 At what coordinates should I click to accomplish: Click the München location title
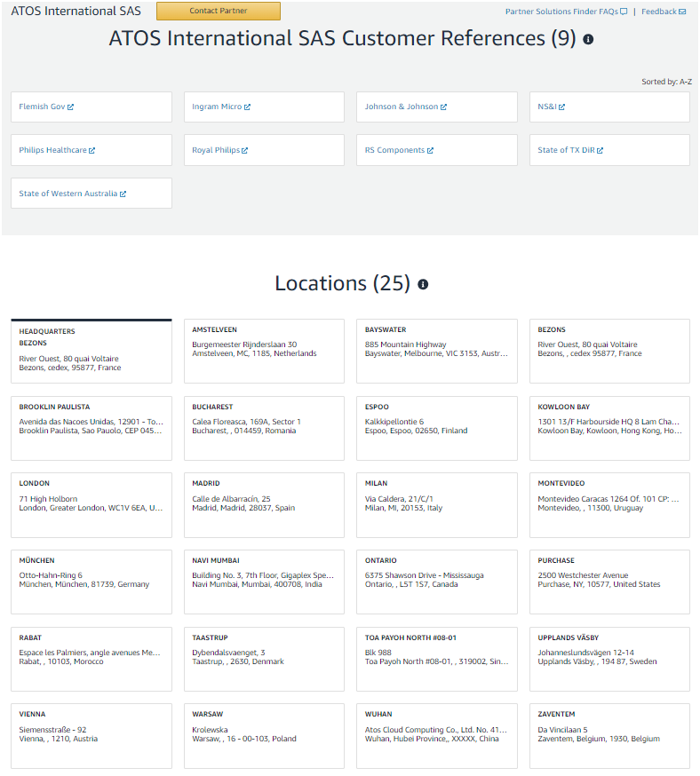(x=36, y=560)
